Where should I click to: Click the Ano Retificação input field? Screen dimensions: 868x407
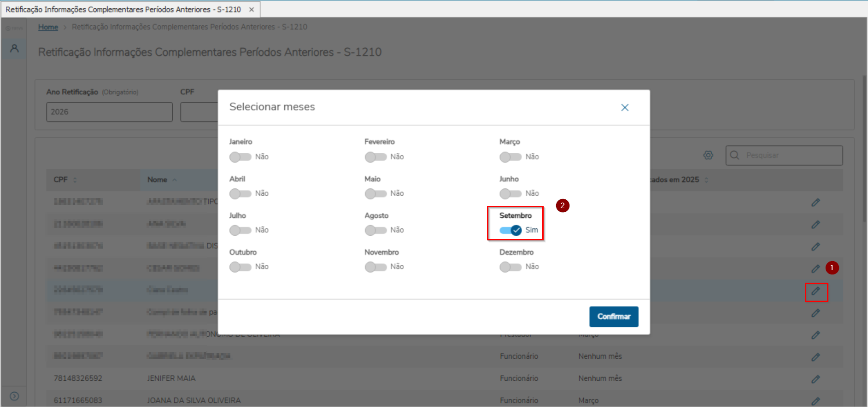pyautogui.click(x=109, y=112)
